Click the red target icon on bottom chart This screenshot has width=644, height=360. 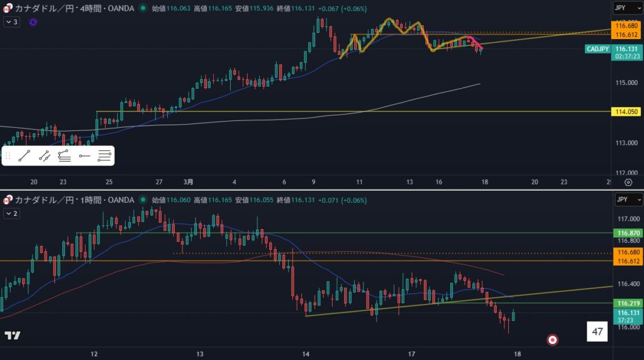tap(552, 340)
